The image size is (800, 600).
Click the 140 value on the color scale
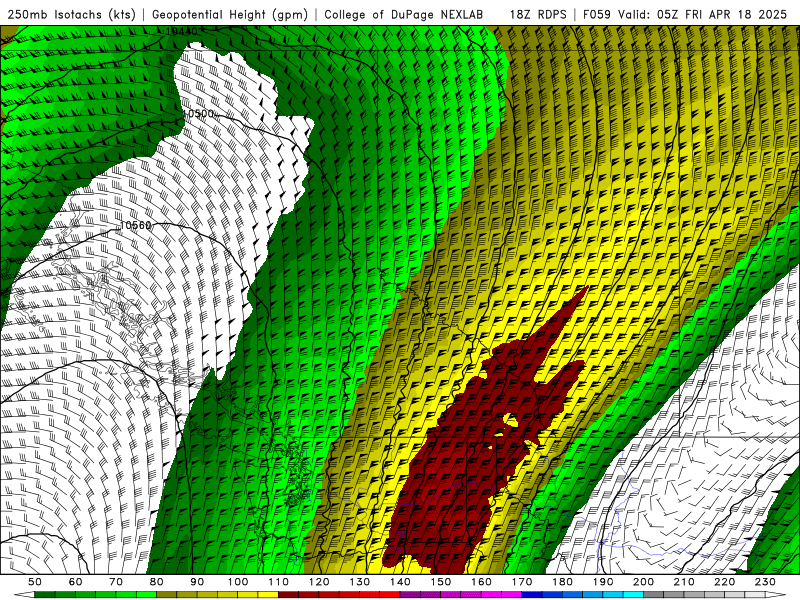(x=400, y=582)
